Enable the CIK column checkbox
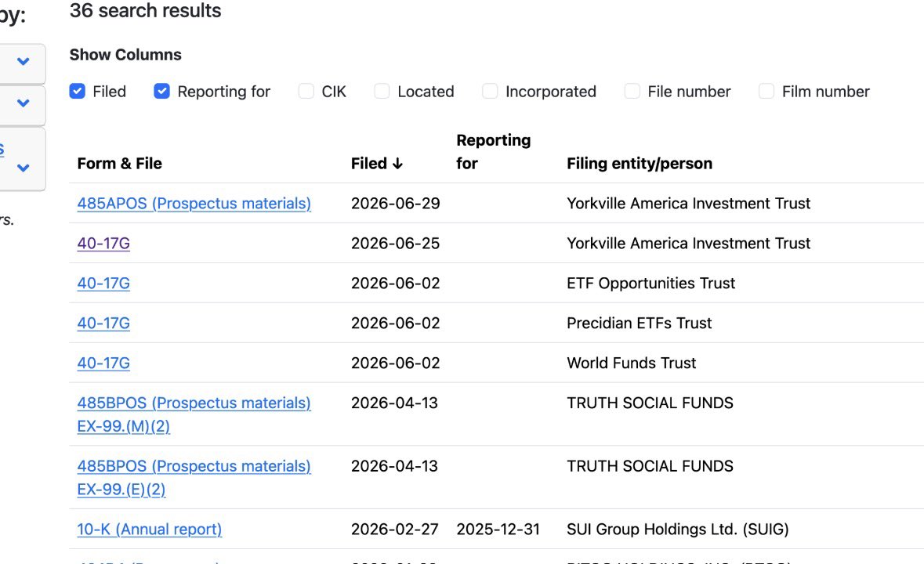The image size is (924, 564). (x=306, y=91)
